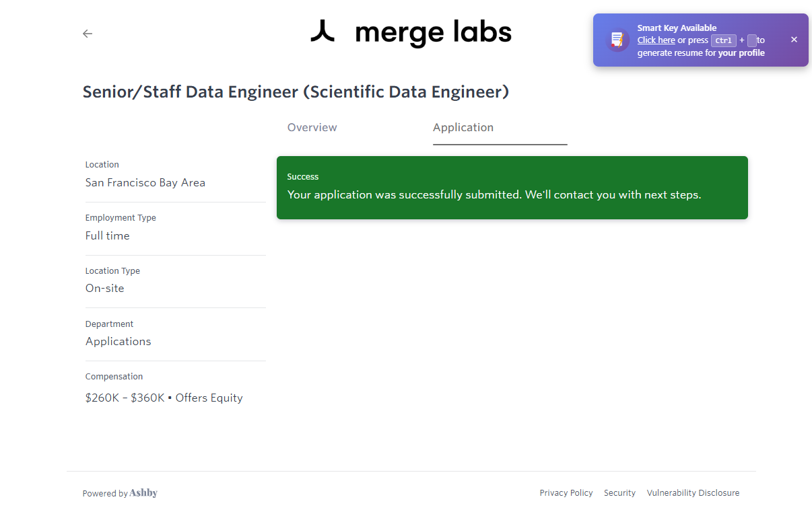Click the San Francisco Bay Area location
Viewport: 812px width, 516px height.
point(145,183)
